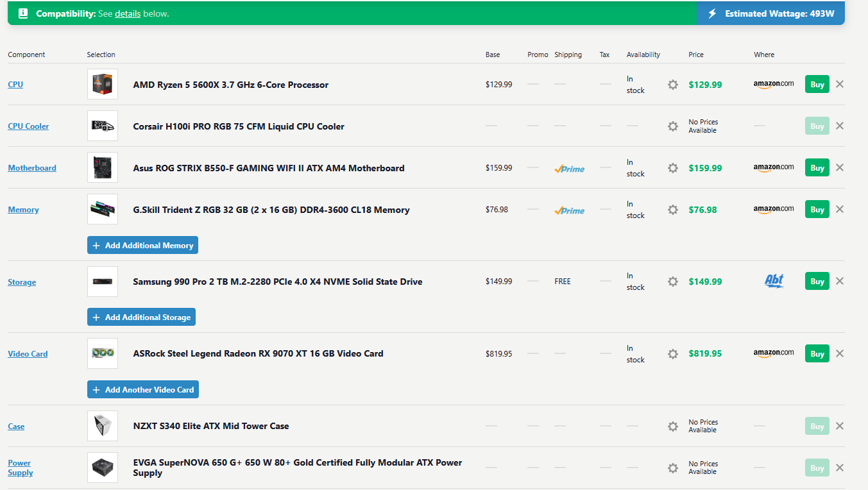This screenshot has width=868, height=490.
Task: Open settings gear for Case row
Action: (673, 427)
